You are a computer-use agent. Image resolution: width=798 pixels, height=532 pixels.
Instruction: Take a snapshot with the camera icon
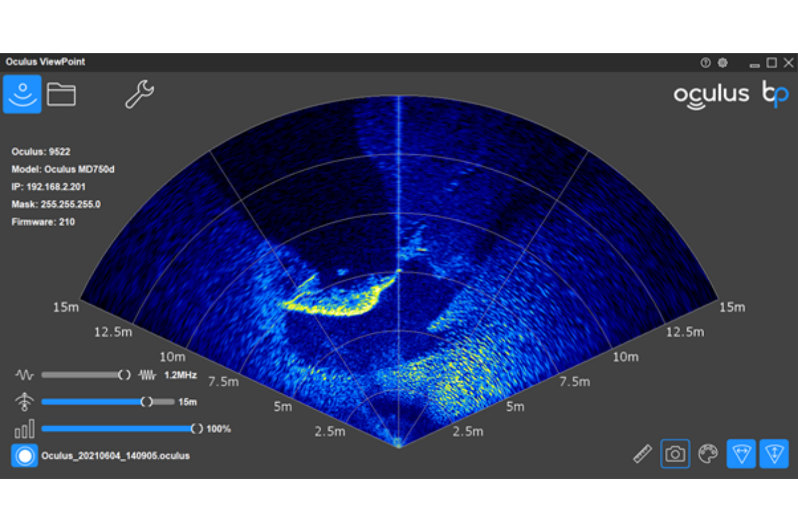675,454
